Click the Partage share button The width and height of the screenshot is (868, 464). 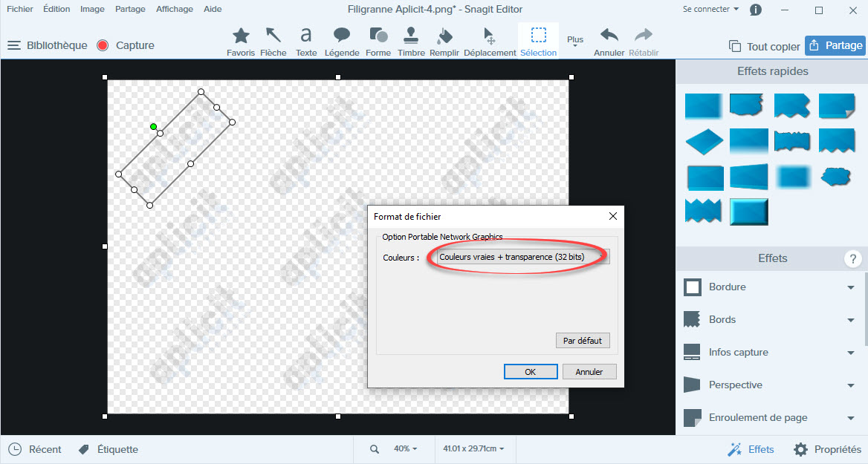(x=835, y=45)
